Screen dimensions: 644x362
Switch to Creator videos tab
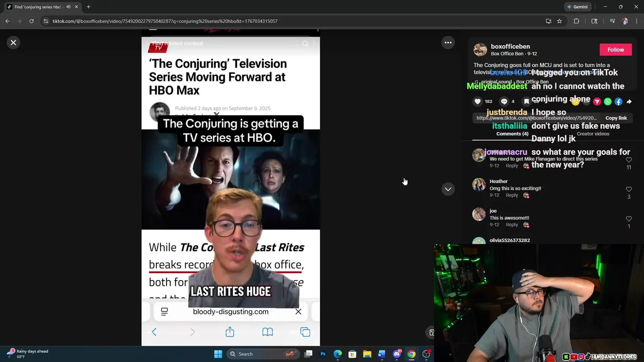point(593,134)
